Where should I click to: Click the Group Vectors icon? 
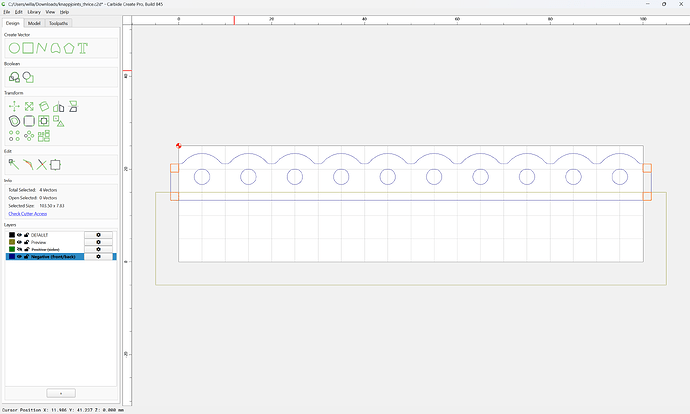click(x=59, y=121)
